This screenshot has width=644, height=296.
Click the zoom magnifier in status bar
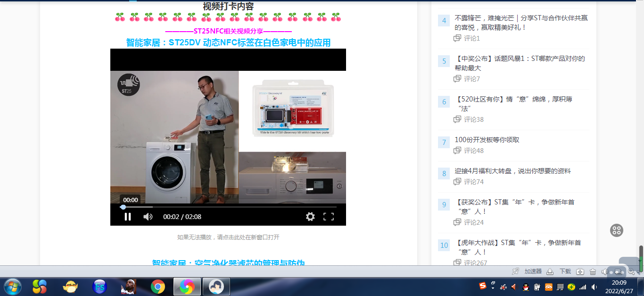point(631,271)
